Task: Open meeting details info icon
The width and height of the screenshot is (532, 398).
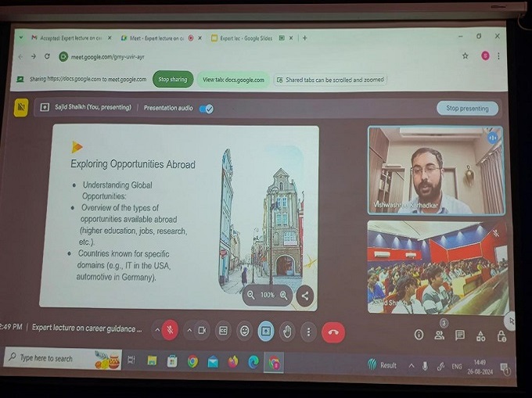Action: (419, 335)
